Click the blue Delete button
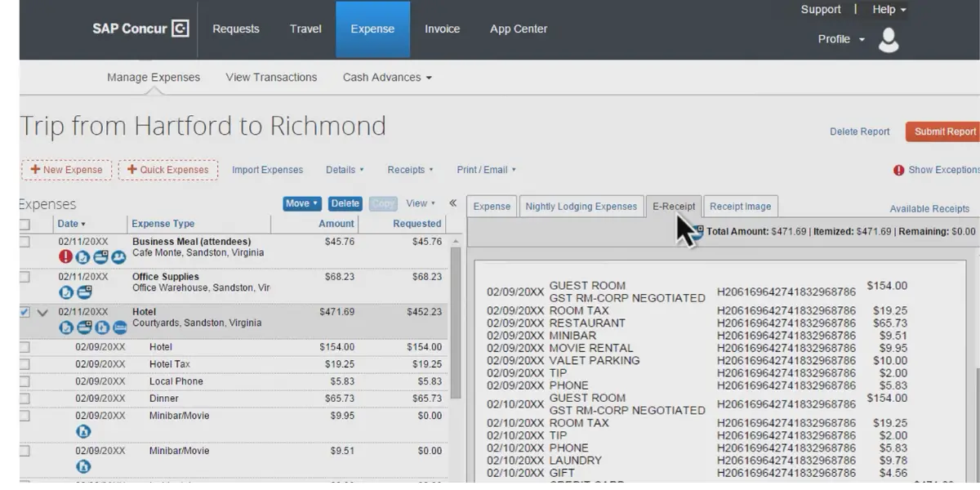 coord(345,203)
